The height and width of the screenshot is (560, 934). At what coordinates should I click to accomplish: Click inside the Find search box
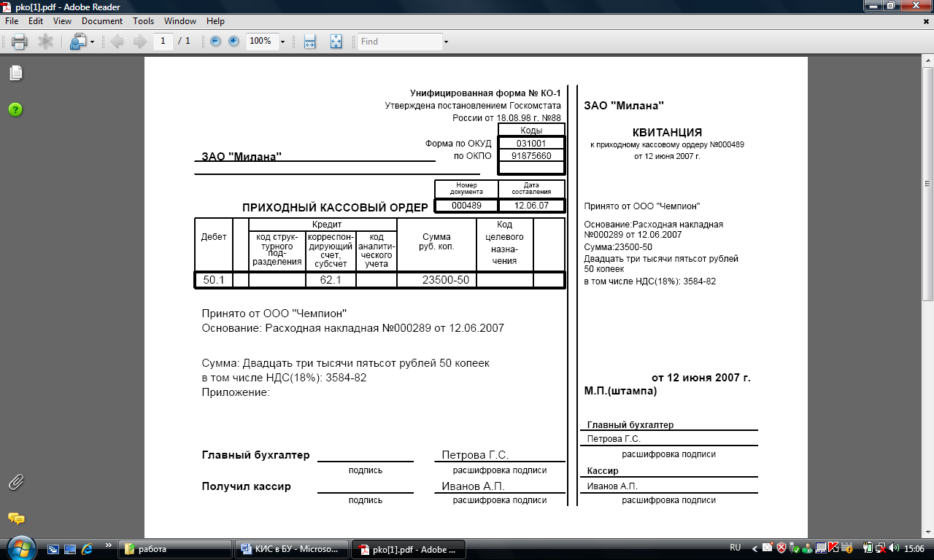399,42
